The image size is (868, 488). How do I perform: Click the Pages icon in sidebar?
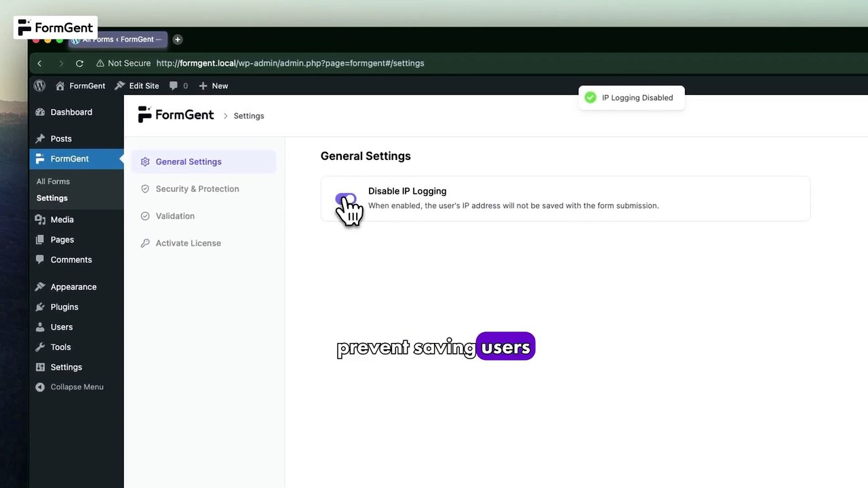(40, 239)
